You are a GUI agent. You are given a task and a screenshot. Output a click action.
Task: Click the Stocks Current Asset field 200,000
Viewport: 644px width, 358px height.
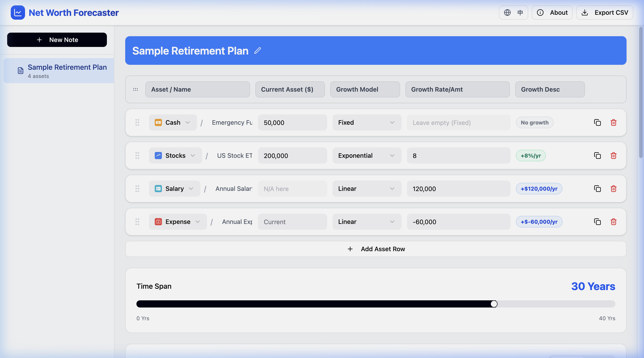tap(292, 156)
